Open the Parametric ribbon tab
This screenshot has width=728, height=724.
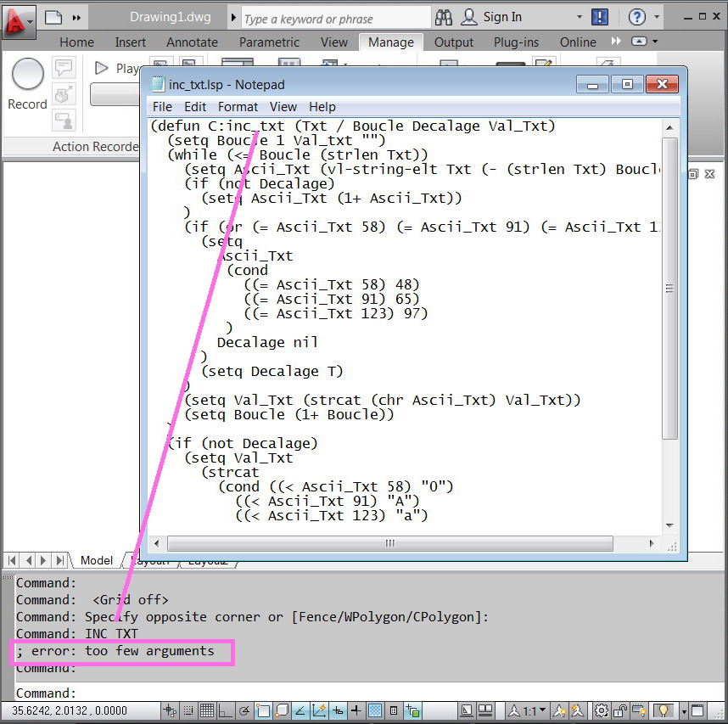pos(269,42)
